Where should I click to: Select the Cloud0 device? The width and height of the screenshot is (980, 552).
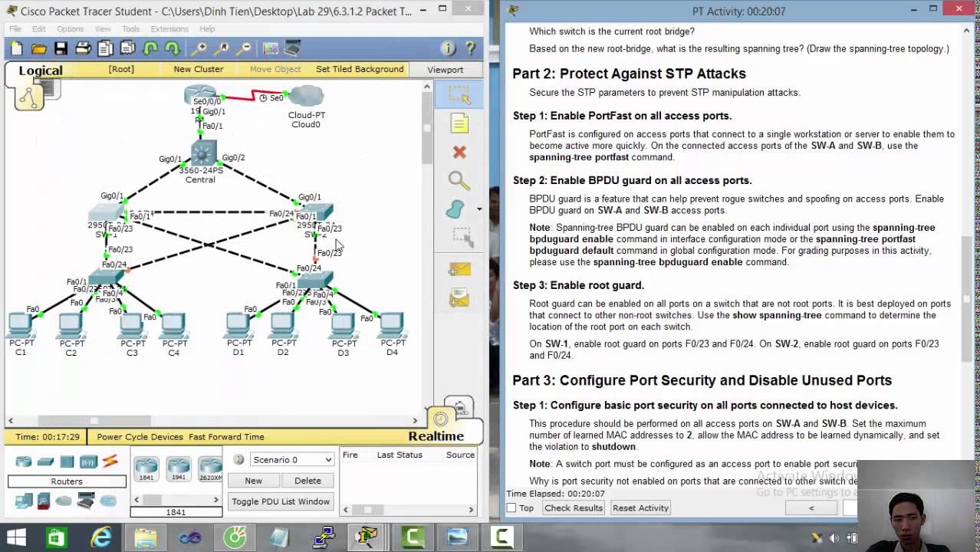tap(307, 97)
